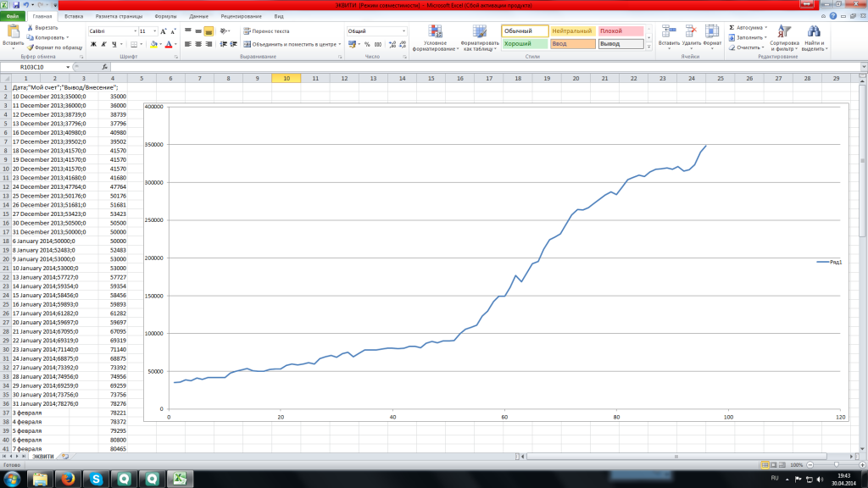Click the decrease decimal places icon
The width and height of the screenshot is (868, 488).
403,44
